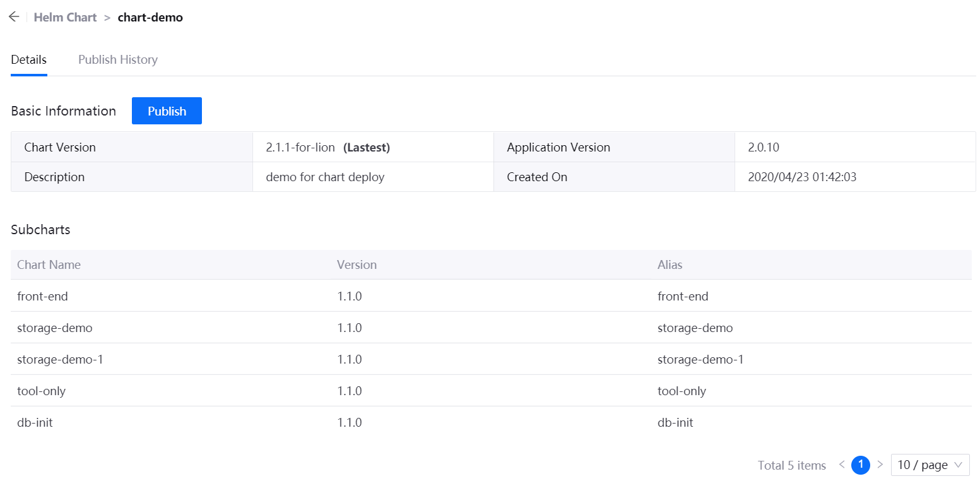
Task: Click the front-end subchart row
Action: click(x=42, y=296)
